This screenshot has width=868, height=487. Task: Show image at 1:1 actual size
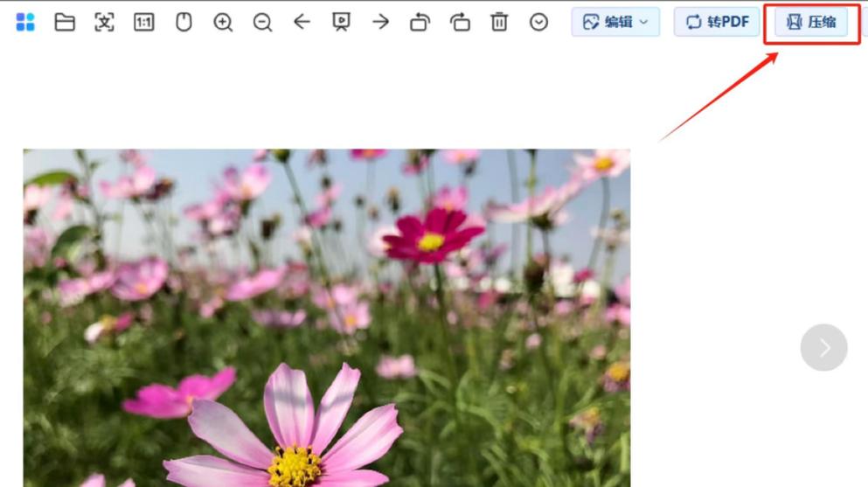point(144,22)
